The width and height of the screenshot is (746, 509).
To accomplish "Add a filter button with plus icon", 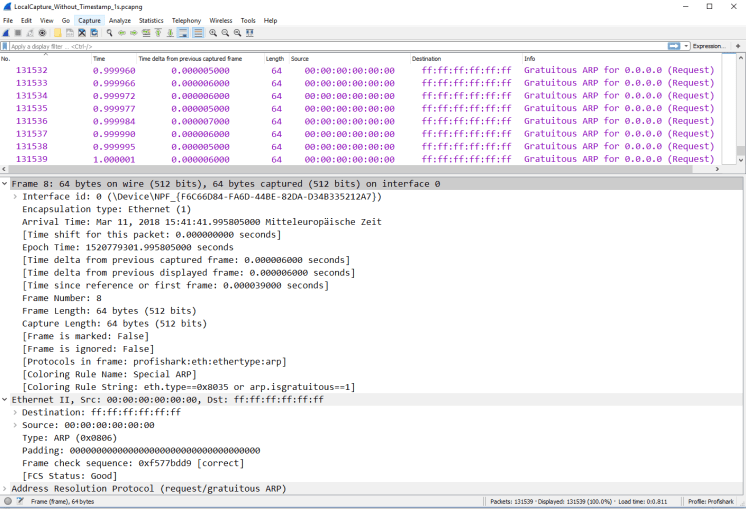I will pyautogui.click(x=738, y=46).
